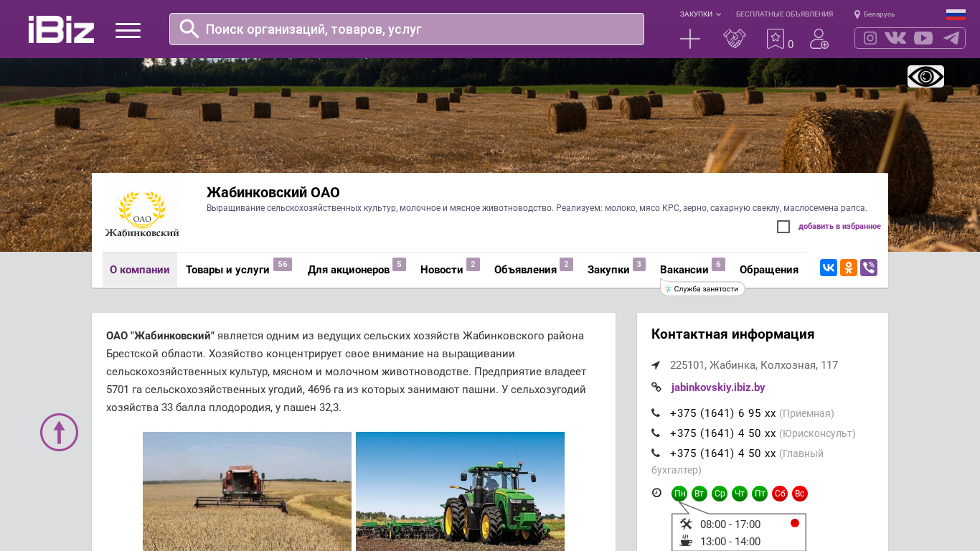The image size is (980, 551).
Task: Select Sunday (Вс) day circle
Action: pos(800,494)
